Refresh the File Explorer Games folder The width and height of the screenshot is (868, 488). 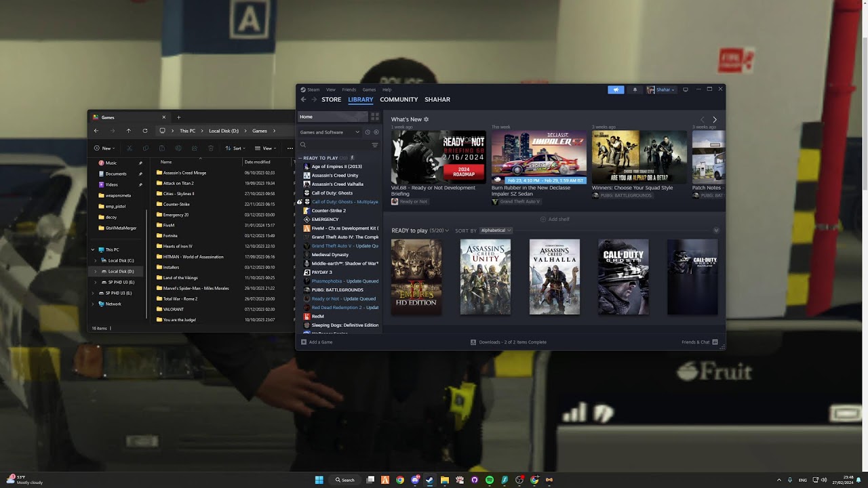tap(145, 131)
